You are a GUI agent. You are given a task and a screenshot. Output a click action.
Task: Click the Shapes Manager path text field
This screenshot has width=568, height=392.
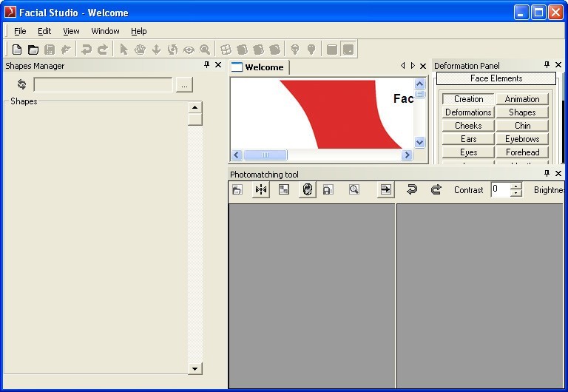(104, 84)
